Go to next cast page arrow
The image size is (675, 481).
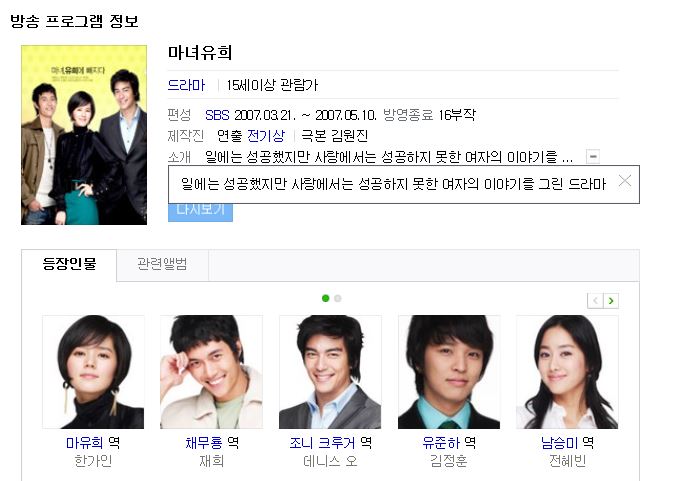[611, 301]
